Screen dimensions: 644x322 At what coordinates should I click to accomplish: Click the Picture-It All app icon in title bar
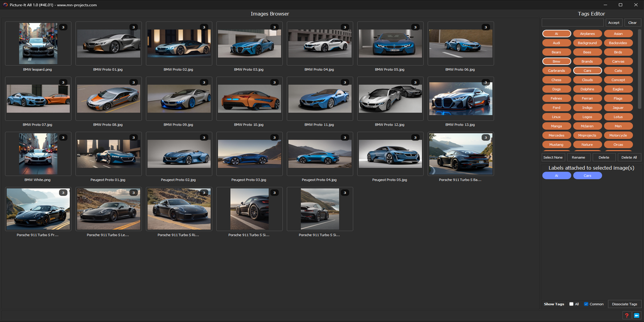(5, 5)
